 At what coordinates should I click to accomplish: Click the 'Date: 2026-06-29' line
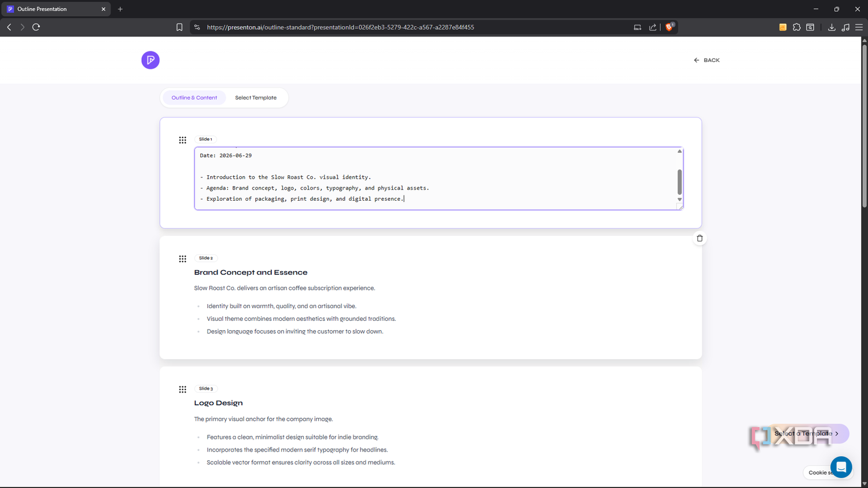tap(226, 156)
